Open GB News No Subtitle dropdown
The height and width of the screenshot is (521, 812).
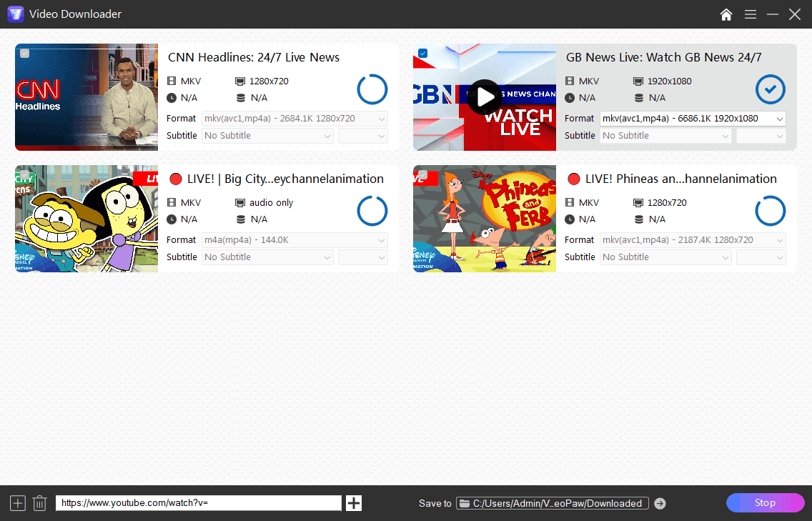[x=666, y=136]
